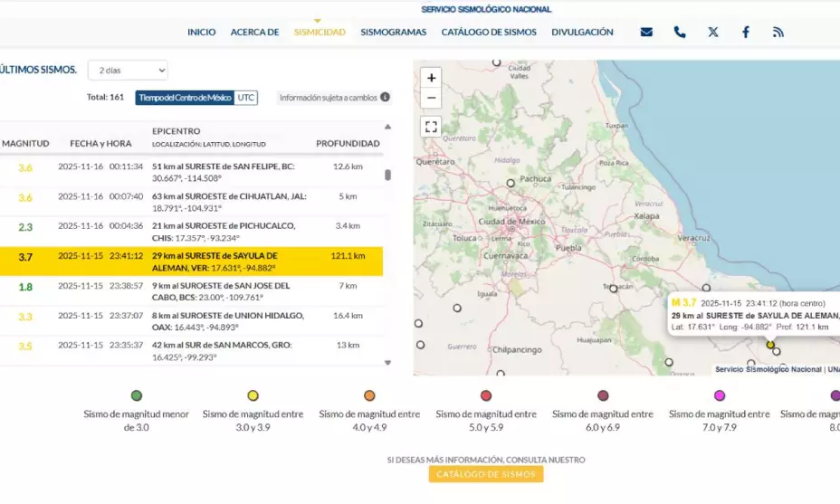Click the earthquake marker near Pachuca

(511, 183)
